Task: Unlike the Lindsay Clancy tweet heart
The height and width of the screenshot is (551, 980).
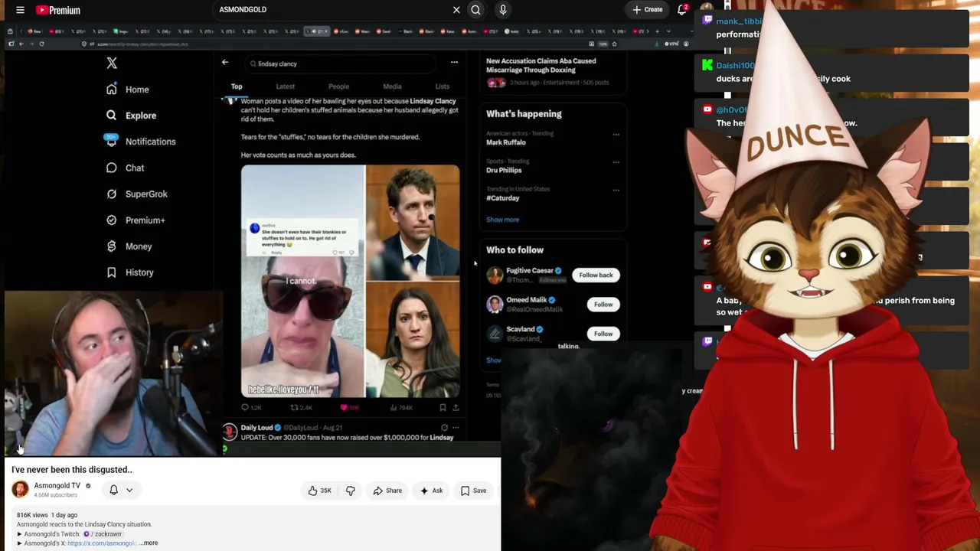Action: pyautogui.click(x=344, y=408)
